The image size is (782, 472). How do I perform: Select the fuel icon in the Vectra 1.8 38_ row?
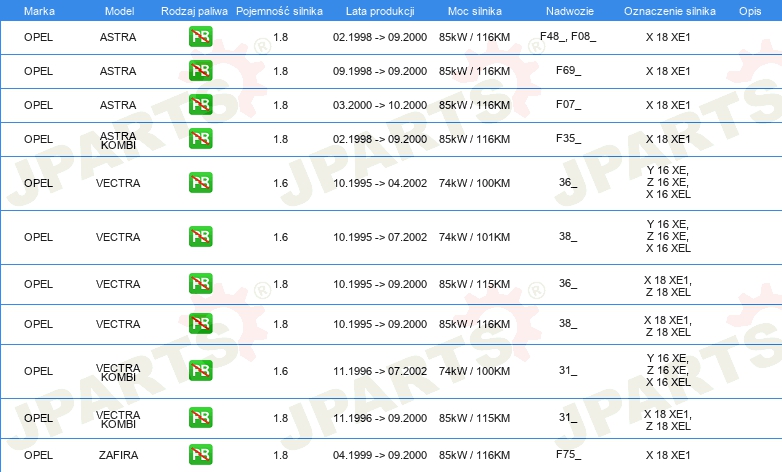[200, 324]
